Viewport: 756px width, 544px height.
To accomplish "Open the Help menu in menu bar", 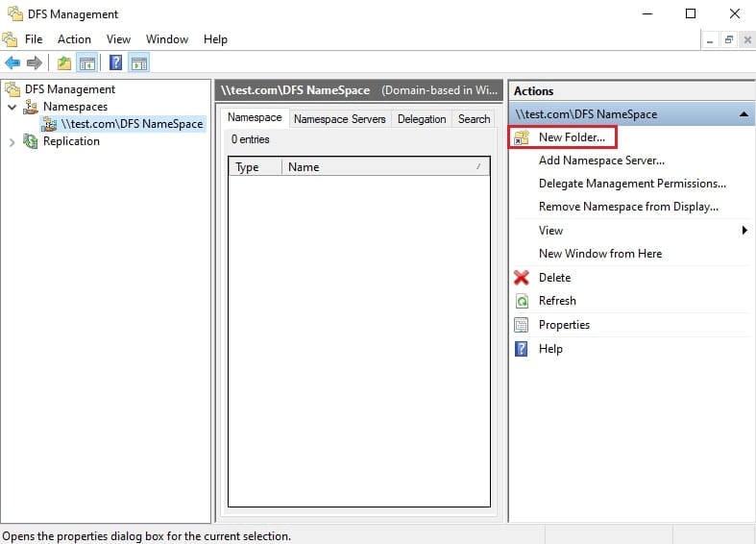I will [215, 39].
